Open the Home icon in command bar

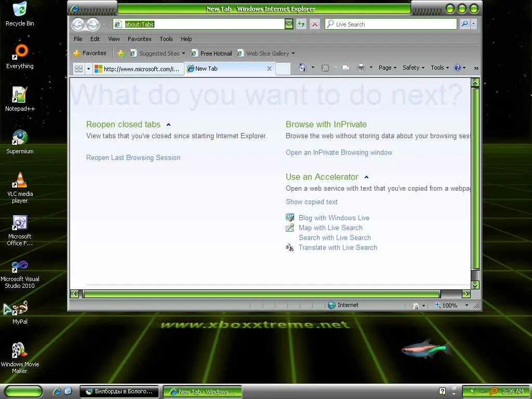click(x=303, y=68)
